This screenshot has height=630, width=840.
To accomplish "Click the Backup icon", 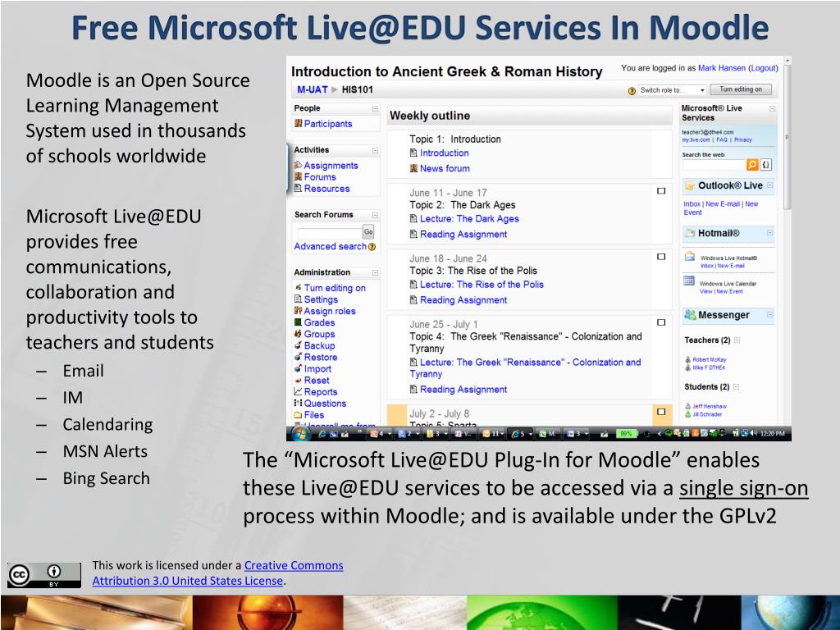I will 298,345.
